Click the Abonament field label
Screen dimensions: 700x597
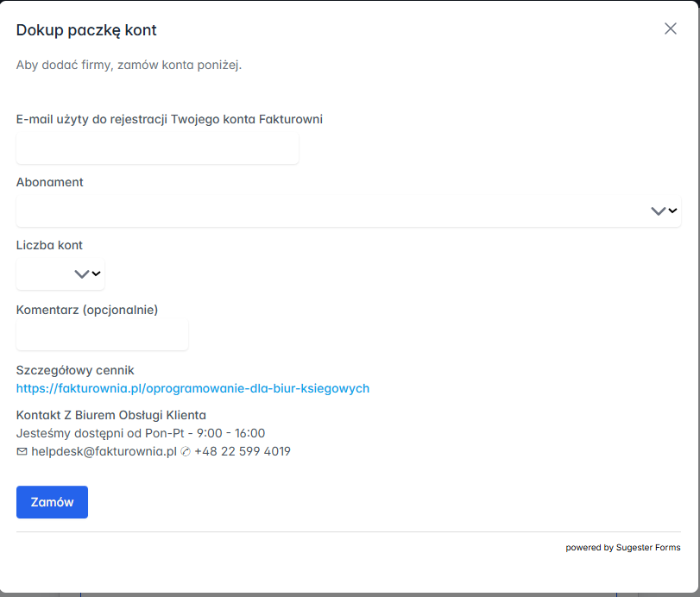50,182
